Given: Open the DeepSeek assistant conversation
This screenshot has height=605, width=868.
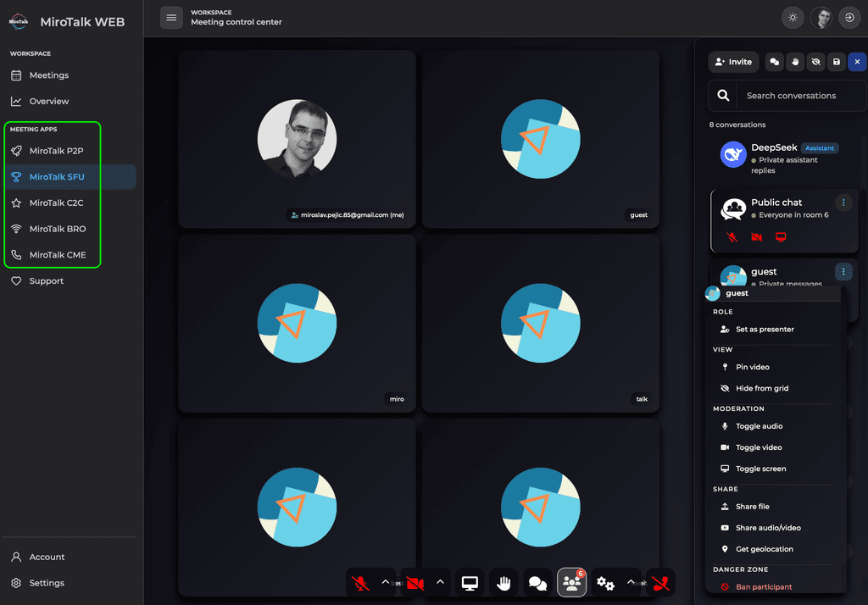Looking at the screenshot, I should [x=782, y=158].
